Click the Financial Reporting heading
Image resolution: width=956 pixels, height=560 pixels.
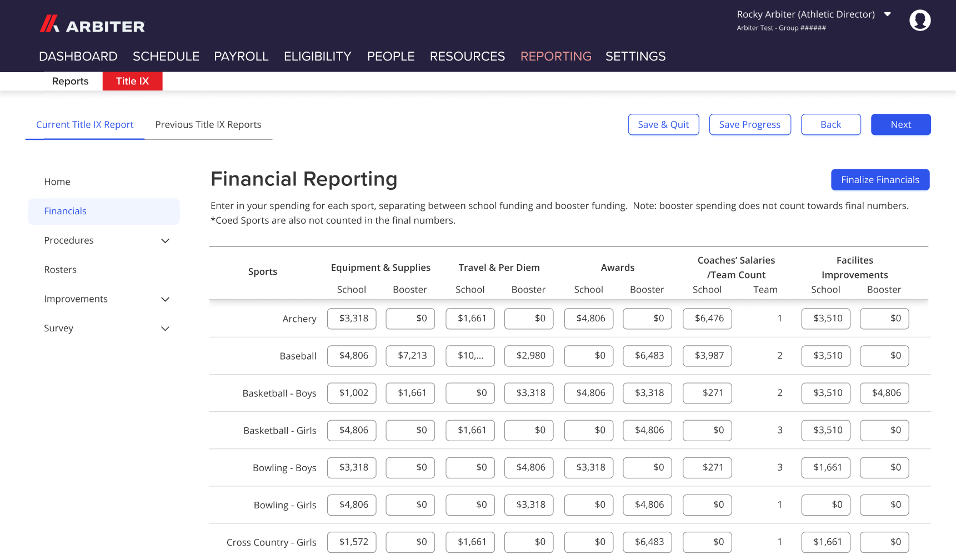click(x=304, y=179)
